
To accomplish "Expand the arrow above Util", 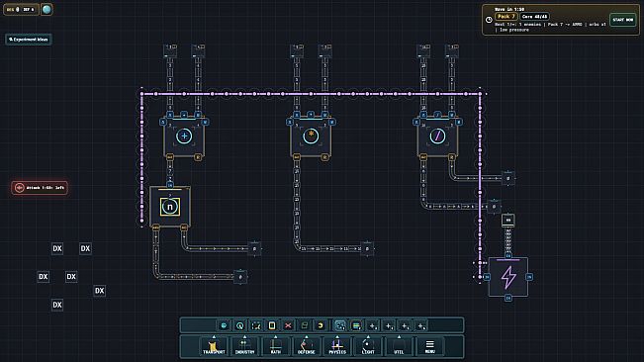I will (x=399, y=337).
